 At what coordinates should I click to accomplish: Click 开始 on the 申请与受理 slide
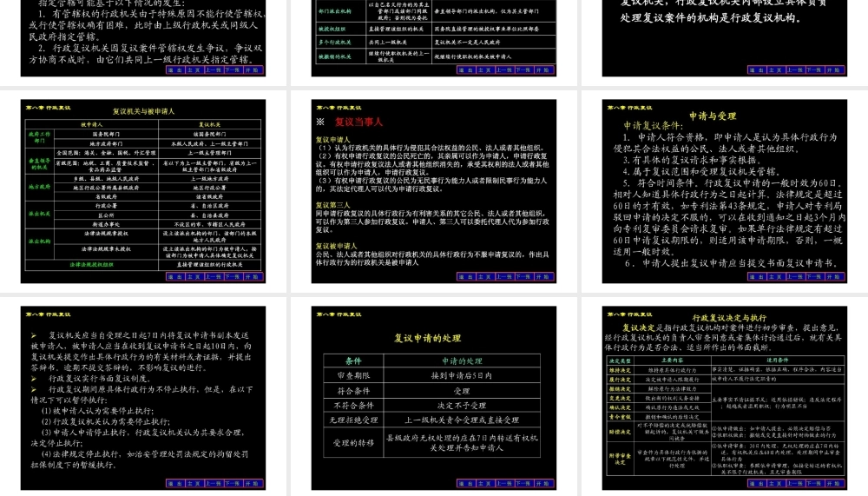coord(833,276)
